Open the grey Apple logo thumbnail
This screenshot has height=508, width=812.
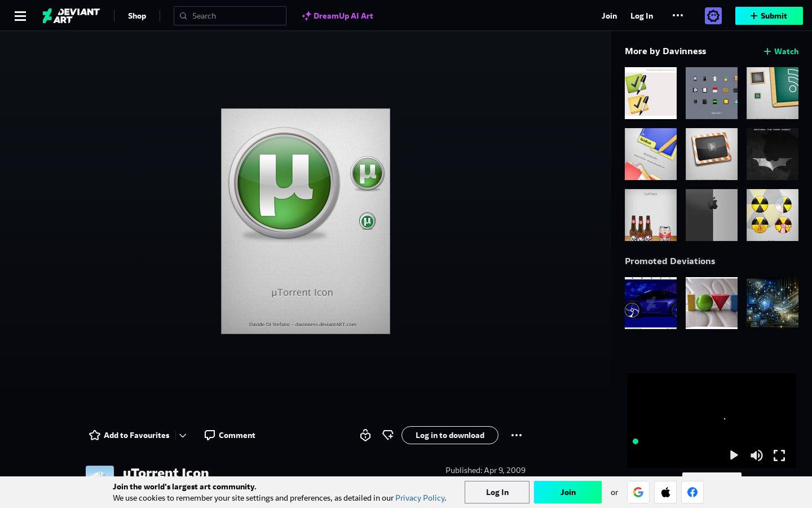click(x=712, y=215)
